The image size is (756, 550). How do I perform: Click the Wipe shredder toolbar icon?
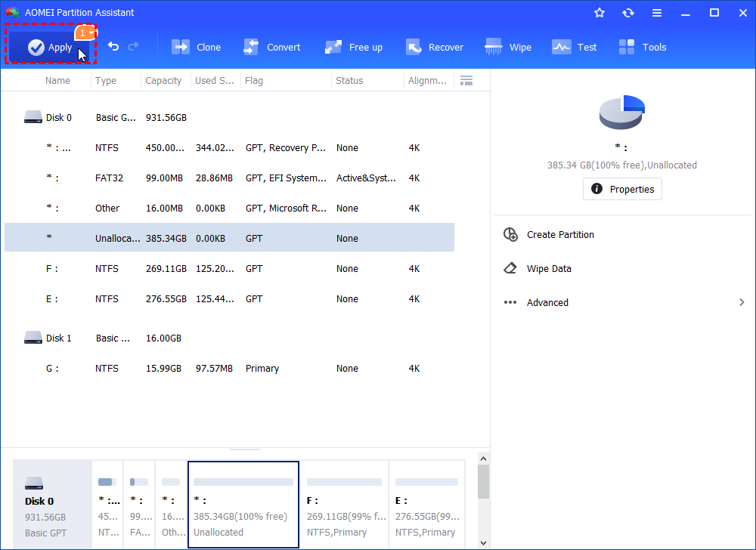(494, 47)
